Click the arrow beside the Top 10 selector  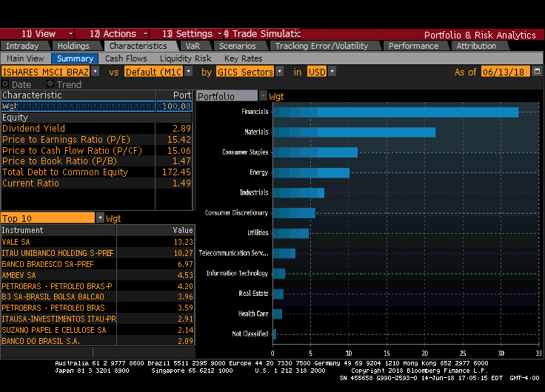[100, 218]
